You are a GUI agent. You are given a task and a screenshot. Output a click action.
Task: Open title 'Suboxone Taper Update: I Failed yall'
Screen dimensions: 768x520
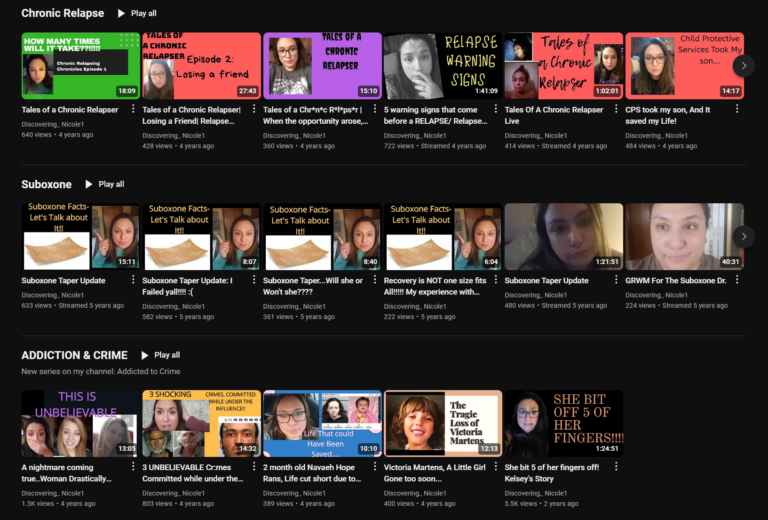coord(188,286)
